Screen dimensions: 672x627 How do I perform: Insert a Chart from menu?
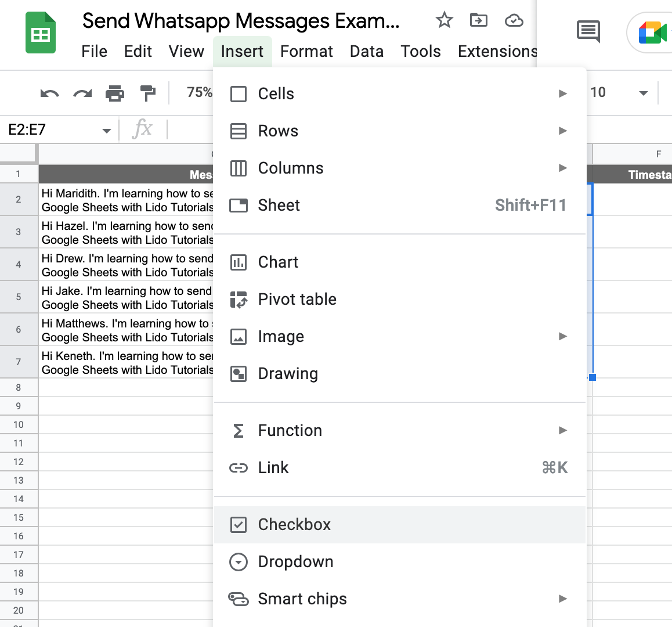[x=278, y=262]
